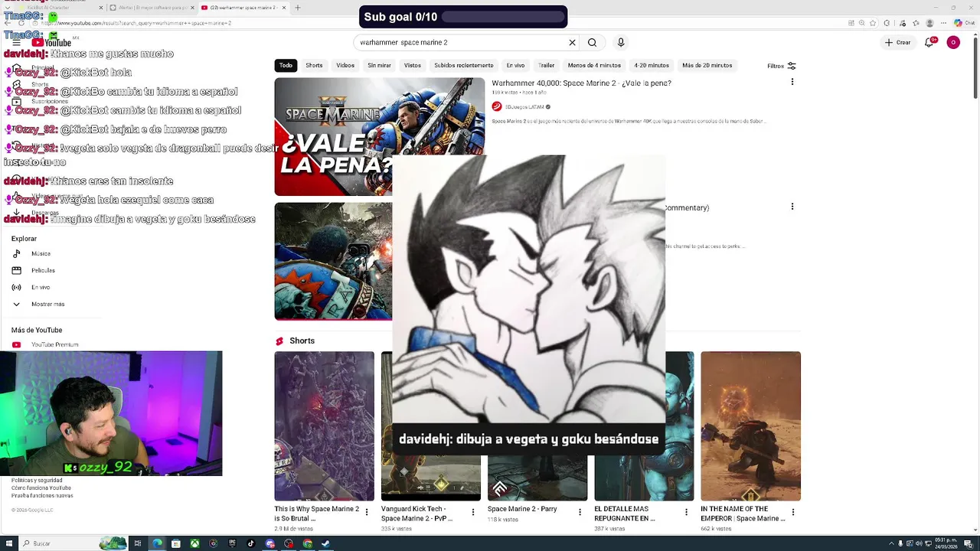Screen dimensions: 980x551
Task: Click 'Cómo funciona YouTube' footer link
Action: pyautogui.click(x=41, y=487)
